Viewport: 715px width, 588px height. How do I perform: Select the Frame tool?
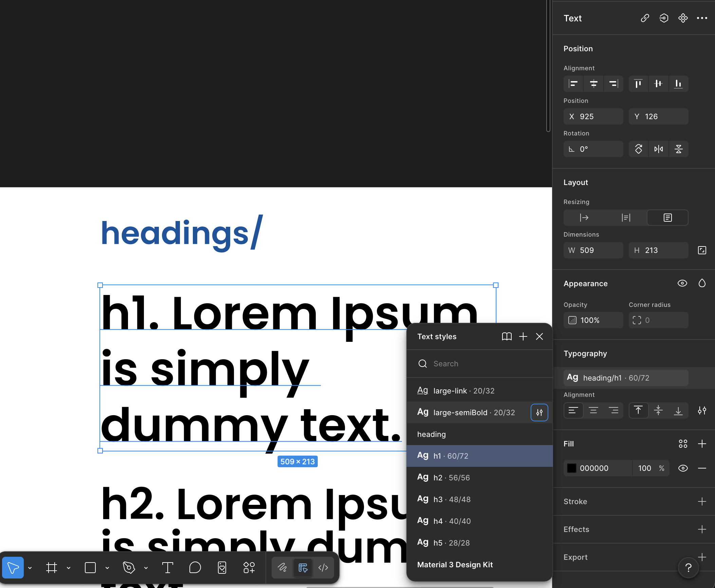click(x=52, y=567)
